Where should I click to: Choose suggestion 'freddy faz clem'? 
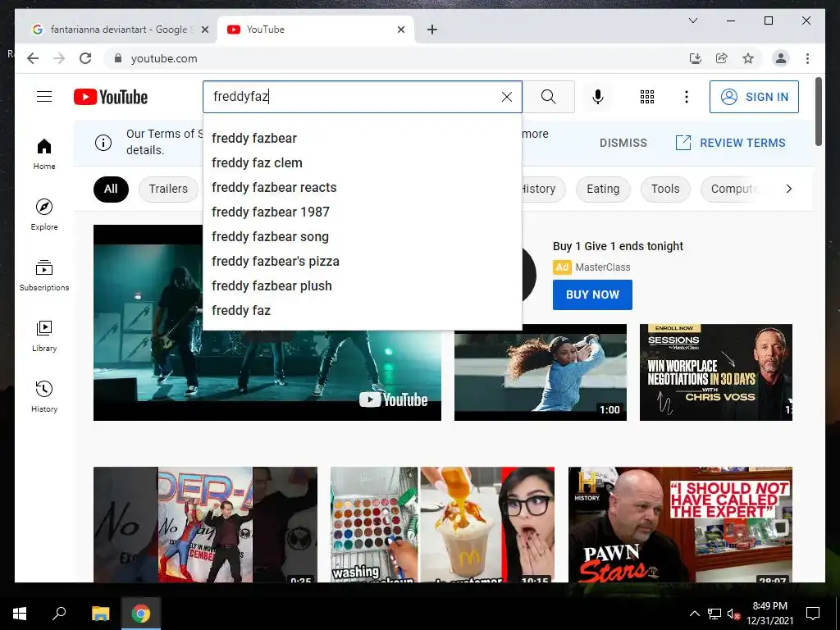pyautogui.click(x=362, y=163)
